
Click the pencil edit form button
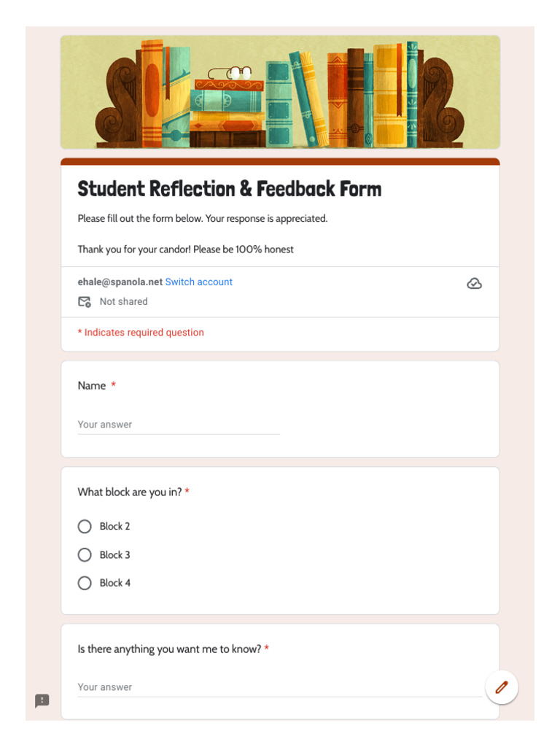[x=502, y=687]
